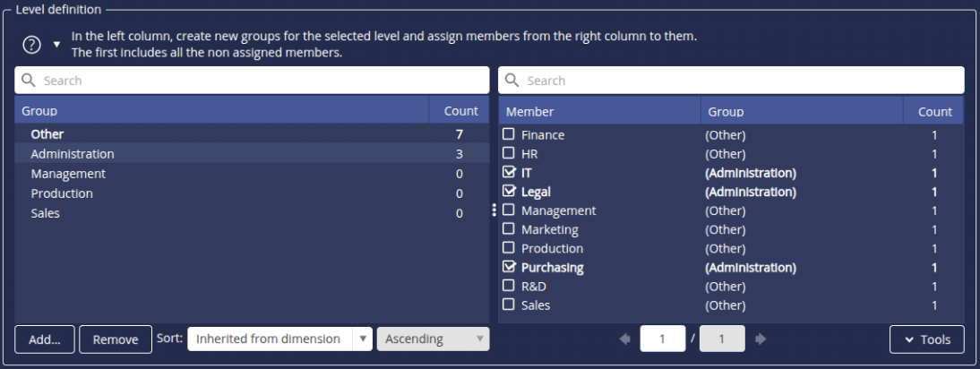Click the right search magnifier icon
Viewport: 980px width, 369px height.
[512, 81]
